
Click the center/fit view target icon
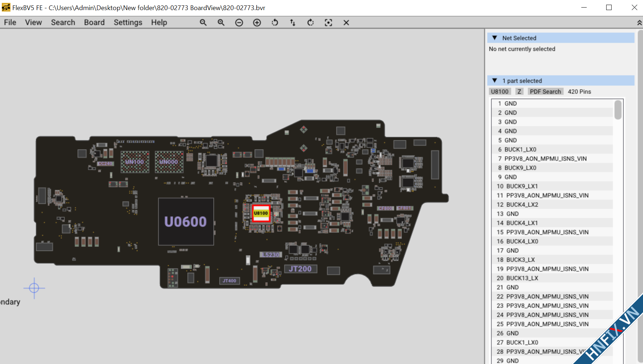[x=328, y=23]
